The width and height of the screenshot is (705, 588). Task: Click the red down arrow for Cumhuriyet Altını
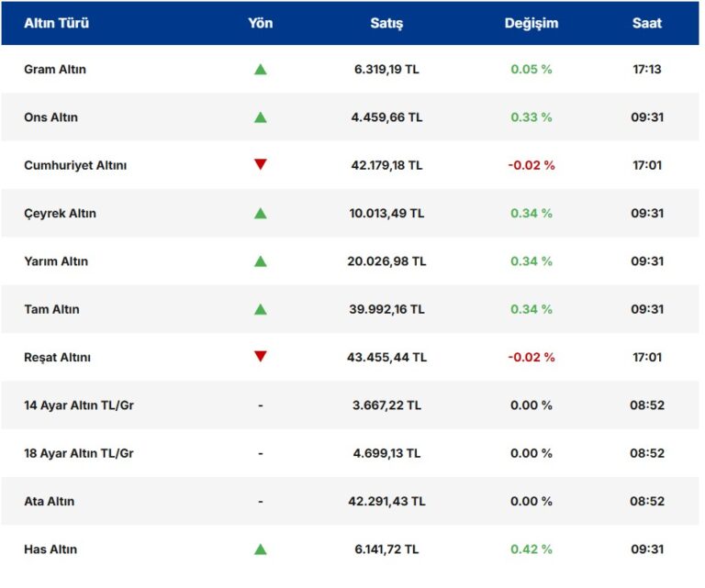tap(261, 165)
